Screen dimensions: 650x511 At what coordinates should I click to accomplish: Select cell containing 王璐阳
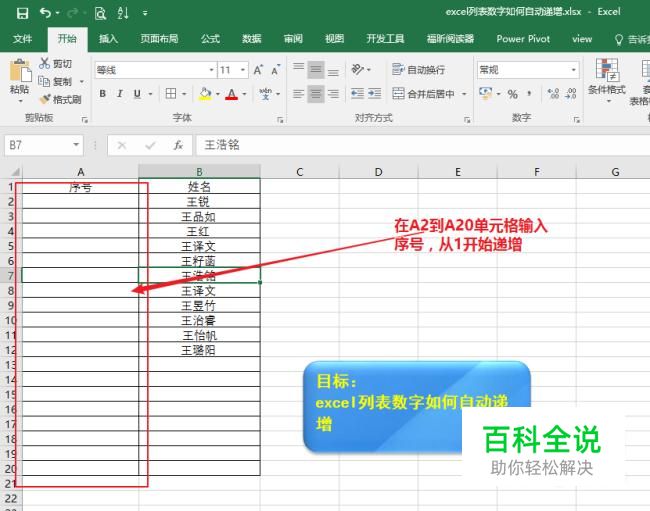point(199,350)
